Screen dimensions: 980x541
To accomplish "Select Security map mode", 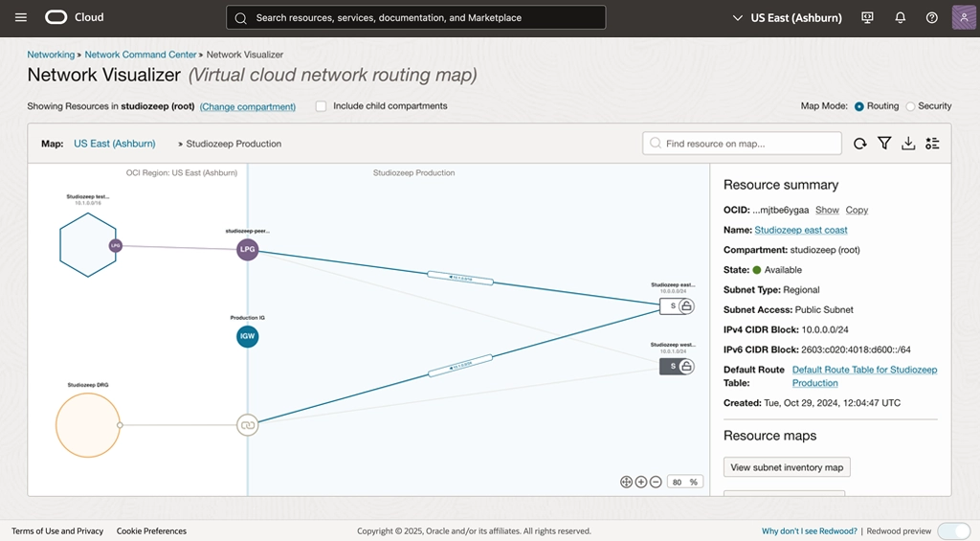I will pos(910,106).
